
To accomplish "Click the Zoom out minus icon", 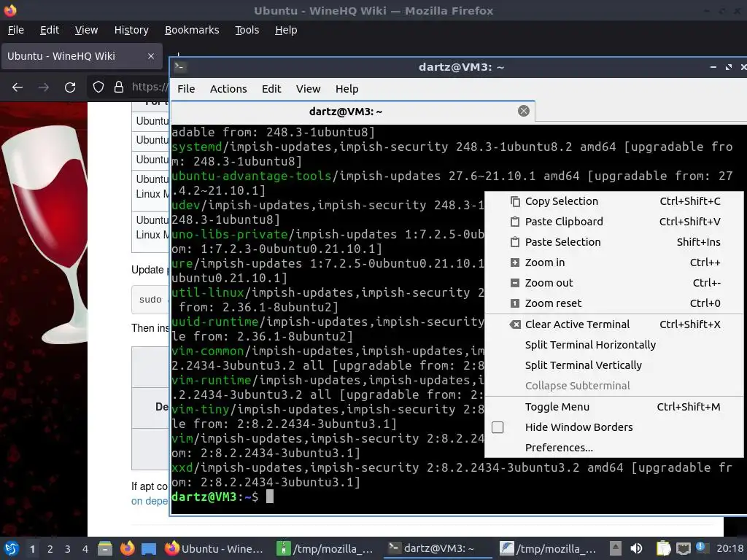I will 515,283.
